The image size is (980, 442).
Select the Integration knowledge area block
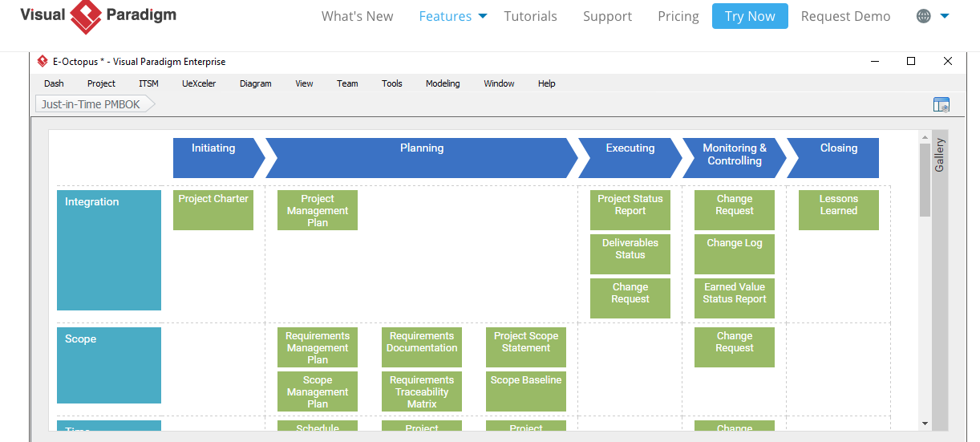click(x=109, y=250)
